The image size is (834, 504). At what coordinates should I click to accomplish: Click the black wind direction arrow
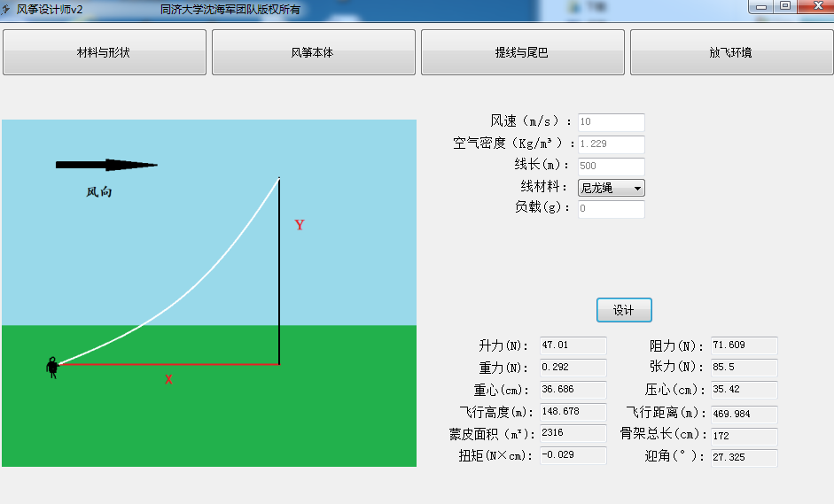pos(105,165)
